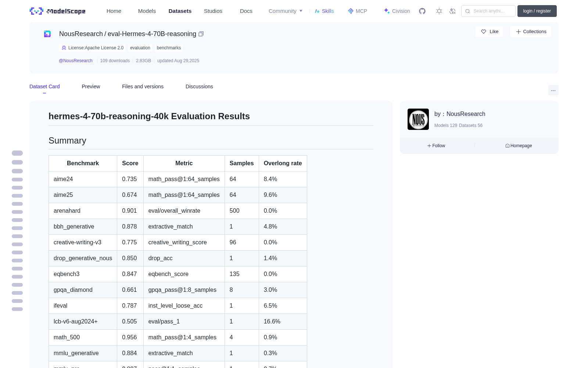Click the NousResearch avatar logo
The width and height of the screenshot is (588, 368).
tap(418, 119)
